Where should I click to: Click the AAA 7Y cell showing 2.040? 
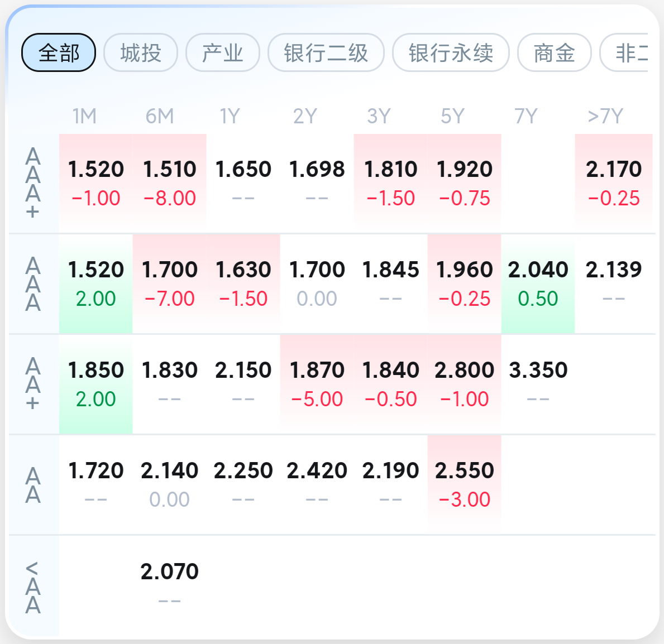tap(538, 283)
